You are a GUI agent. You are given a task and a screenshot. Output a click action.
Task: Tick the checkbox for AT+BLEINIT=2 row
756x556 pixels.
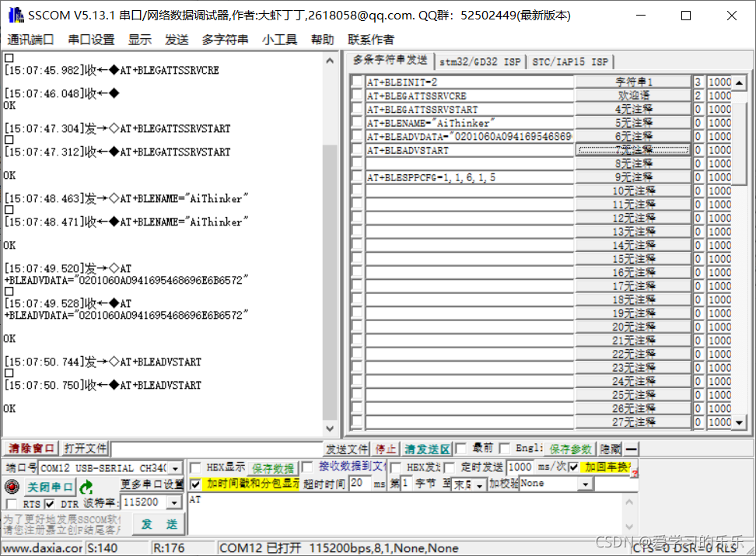357,82
